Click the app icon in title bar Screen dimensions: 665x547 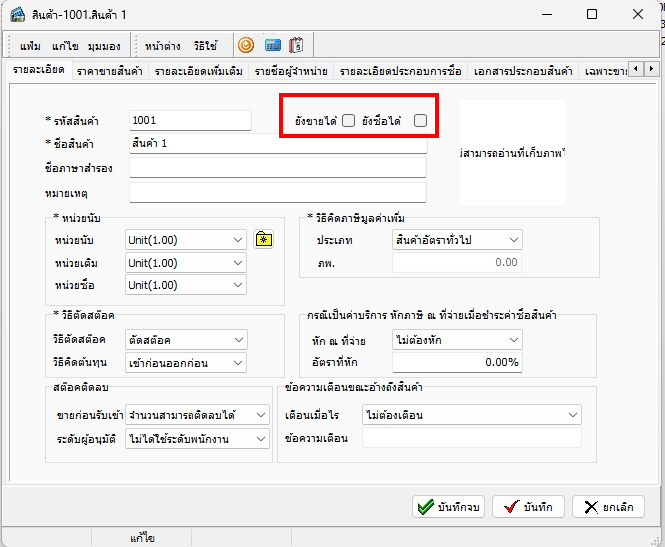click(17, 15)
